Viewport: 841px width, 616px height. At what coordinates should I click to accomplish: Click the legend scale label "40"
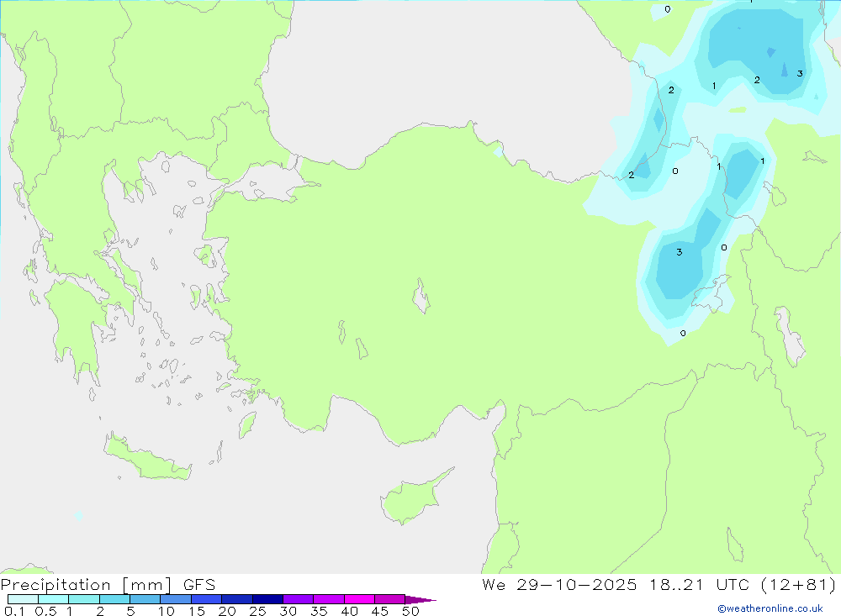click(x=350, y=611)
